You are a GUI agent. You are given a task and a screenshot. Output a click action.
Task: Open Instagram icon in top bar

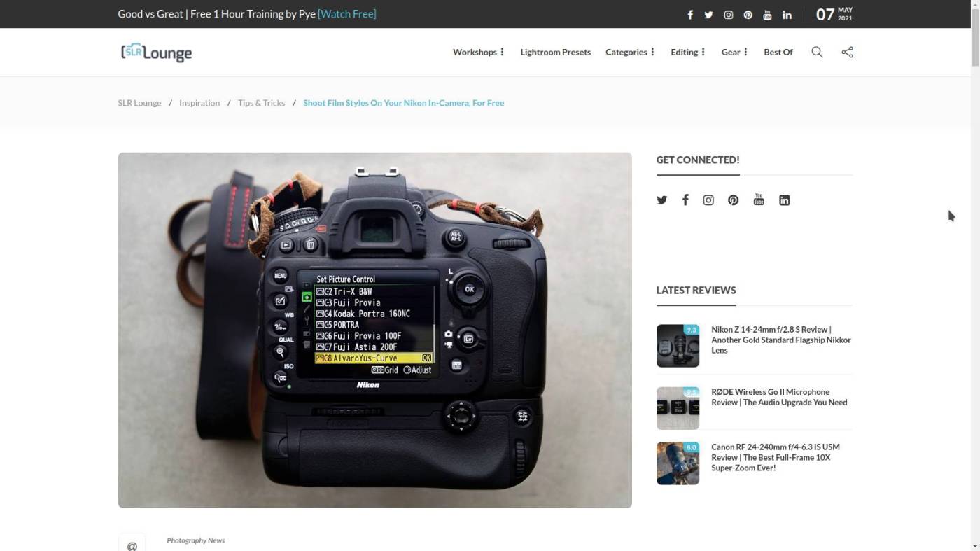pos(728,15)
